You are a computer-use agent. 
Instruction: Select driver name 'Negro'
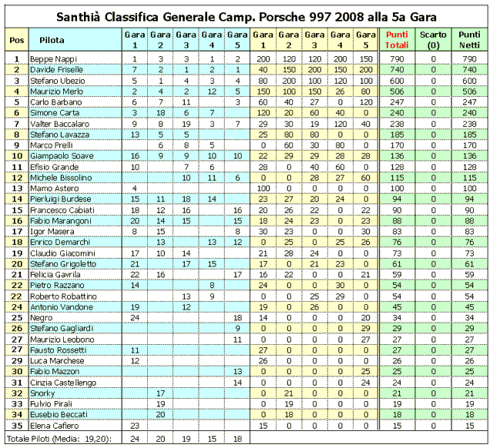point(41,318)
